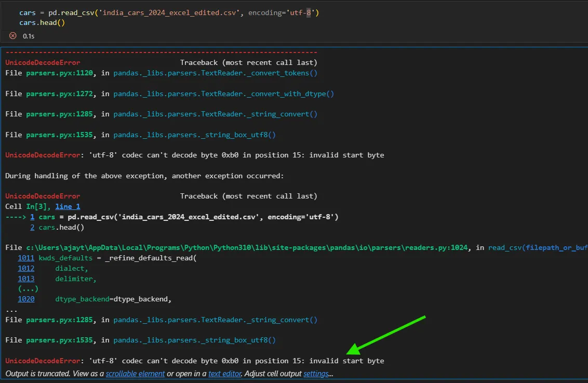Click _convert_with_dtype() function name
The width and height of the screenshot is (588, 383).
[x=290, y=94]
